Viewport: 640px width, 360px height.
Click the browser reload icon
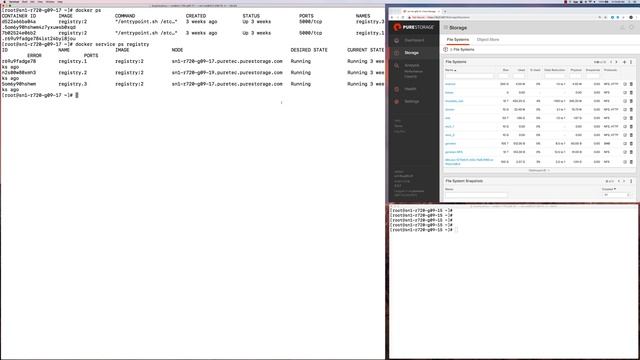[402, 17]
